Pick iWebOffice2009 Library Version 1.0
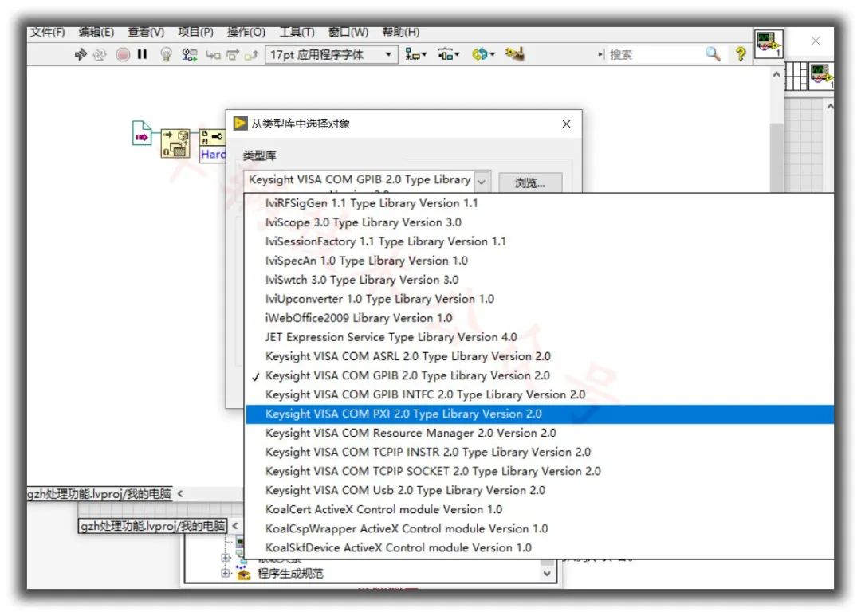Image resolution: width=861 pixels, height=616 pixels. pyautogui.click(x=539, y=319)
